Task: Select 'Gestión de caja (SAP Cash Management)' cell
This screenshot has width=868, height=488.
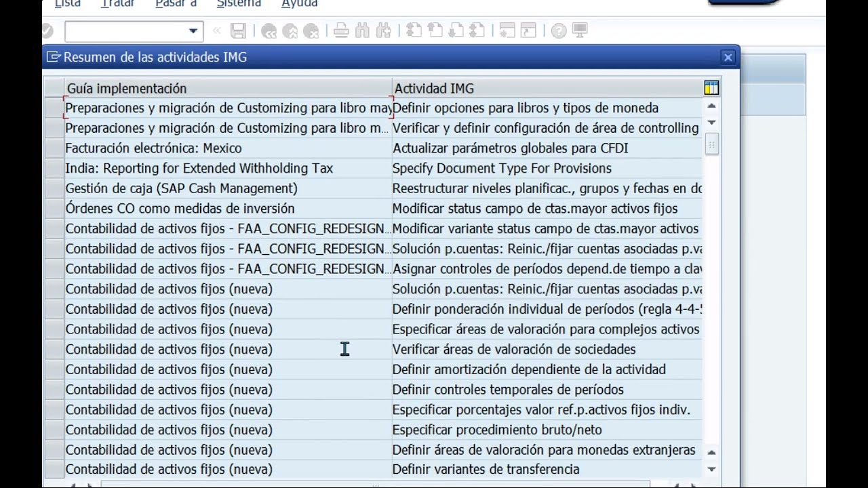Action: [x=228, y=188]
